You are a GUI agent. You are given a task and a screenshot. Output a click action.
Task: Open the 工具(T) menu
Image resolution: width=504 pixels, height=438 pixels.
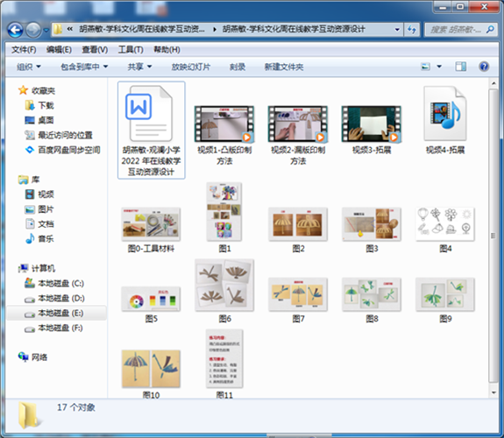click(x=131, y=50)
